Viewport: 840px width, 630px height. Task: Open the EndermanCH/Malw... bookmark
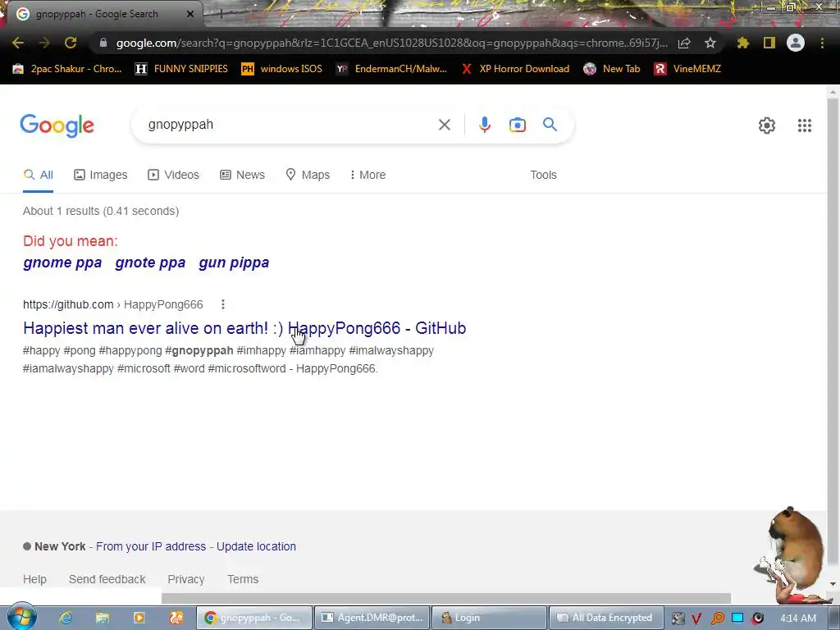click(391, 69)
